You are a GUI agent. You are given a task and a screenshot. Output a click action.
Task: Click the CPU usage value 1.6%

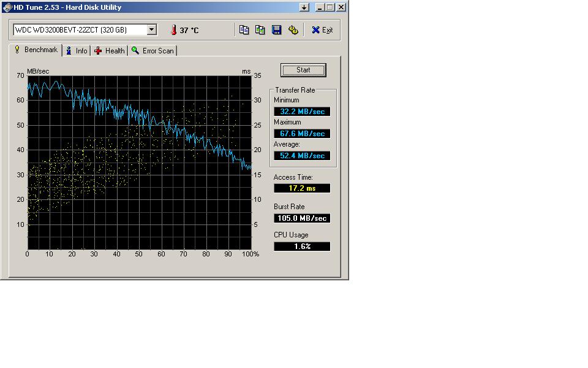click(x=302, y=247)
